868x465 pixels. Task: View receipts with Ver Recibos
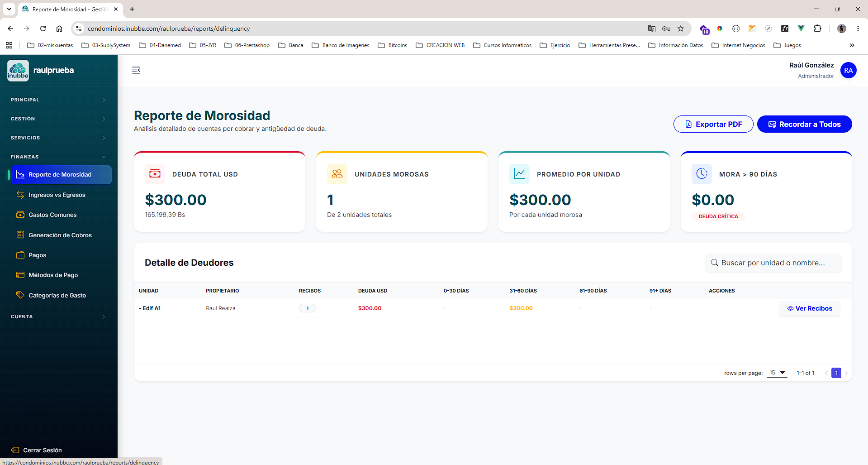810,308
